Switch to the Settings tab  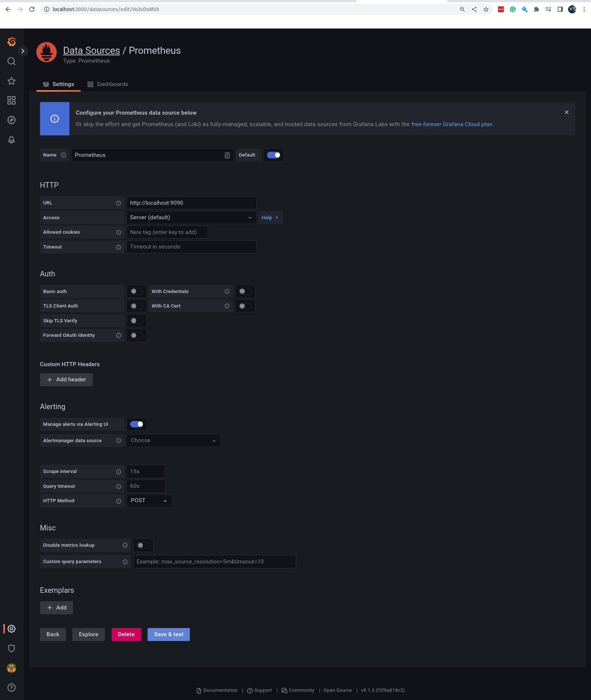point(59,84)
